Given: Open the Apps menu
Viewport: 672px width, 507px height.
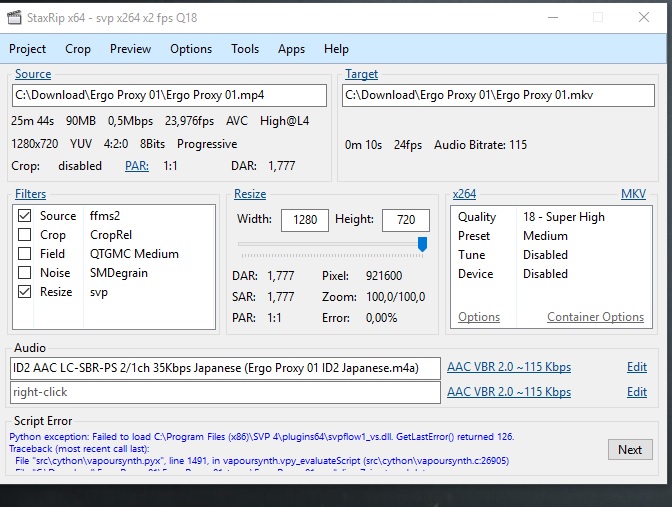Looking at the screenshot, I should point(291,49).
